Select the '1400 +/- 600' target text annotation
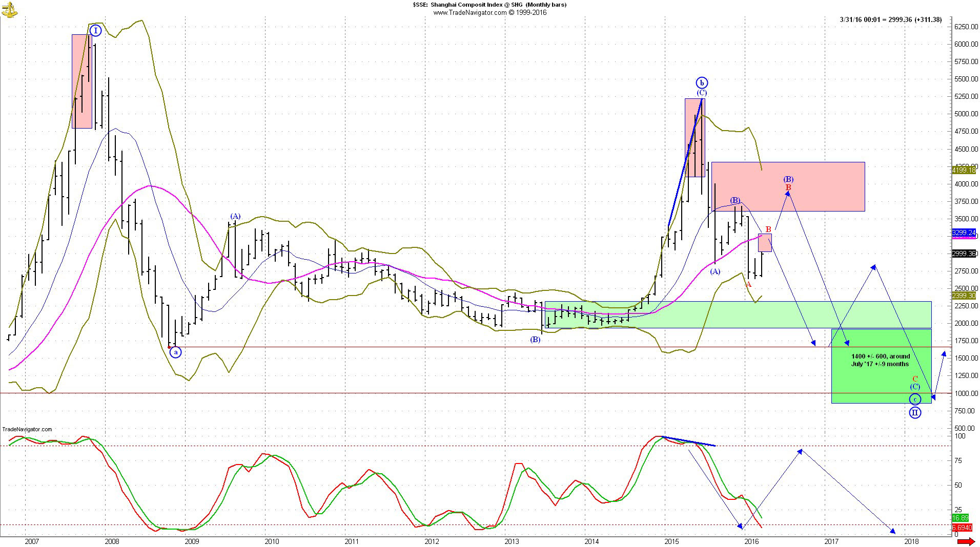 pos(881,360)
